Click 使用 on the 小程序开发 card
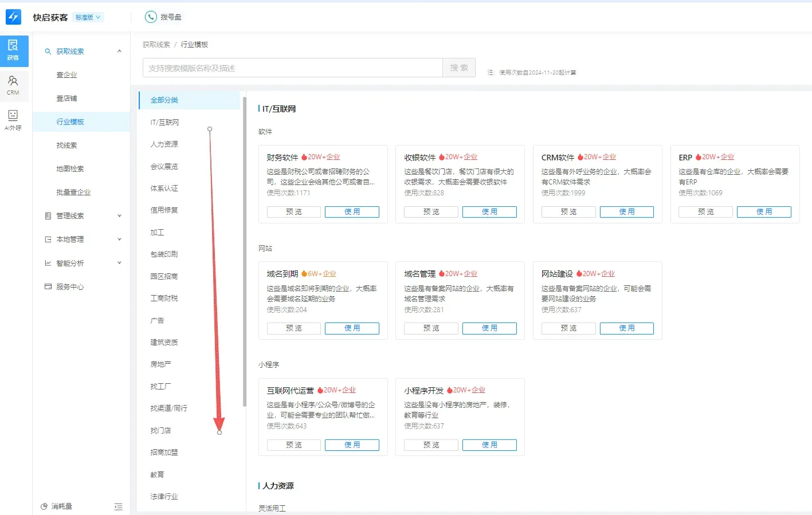 489,445
